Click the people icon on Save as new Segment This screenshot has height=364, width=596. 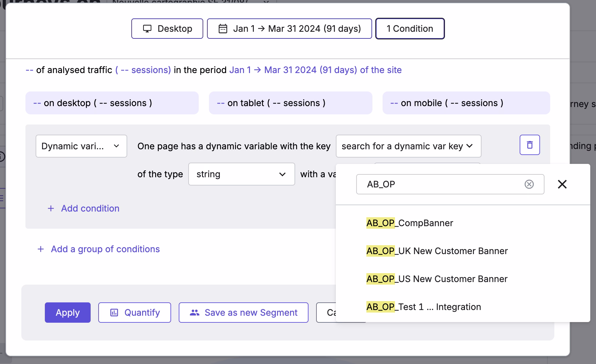(x=194, y=313)
